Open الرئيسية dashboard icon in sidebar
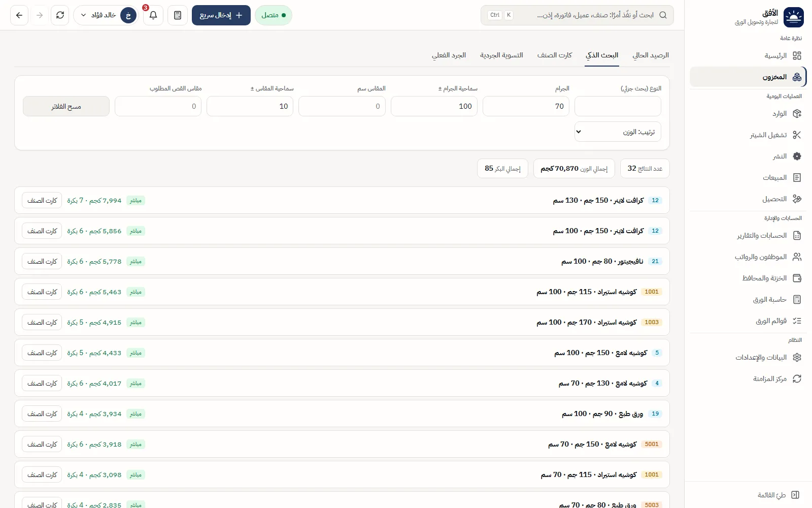The width and height of the screenshot is (812, 508). (x=797, y=56)
